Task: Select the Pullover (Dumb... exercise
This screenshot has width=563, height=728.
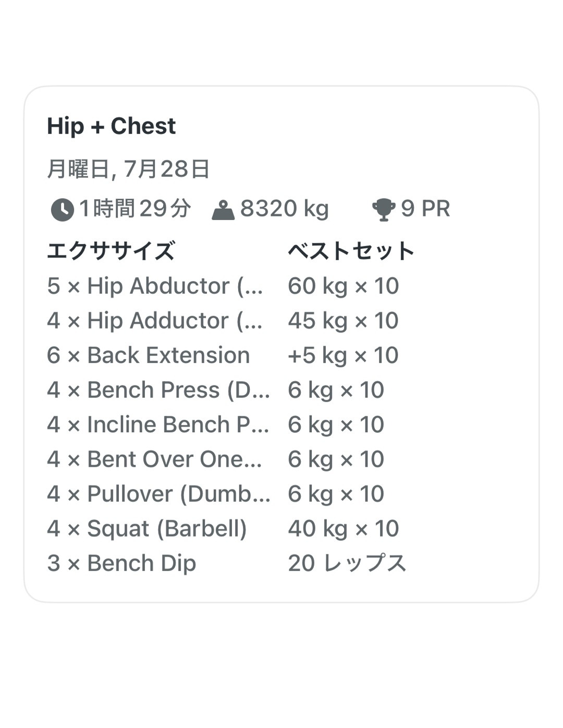Action: (x=158, y=494)
